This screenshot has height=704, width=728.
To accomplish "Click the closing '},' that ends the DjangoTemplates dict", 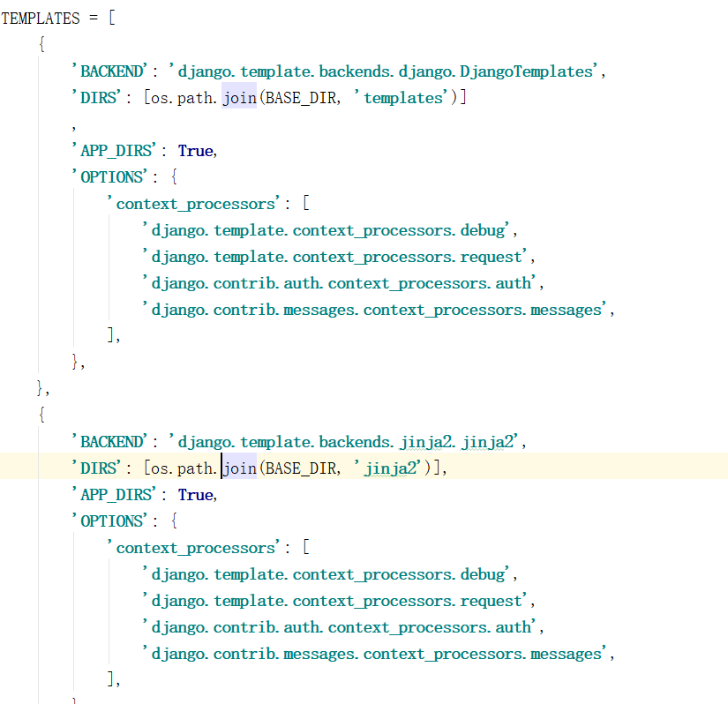I will click(x=43, y=388).
